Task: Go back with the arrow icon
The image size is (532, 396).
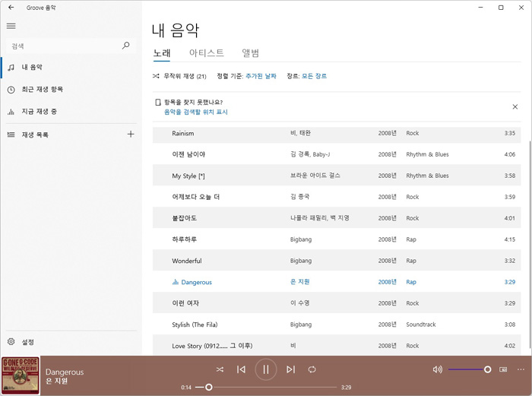Action: pos(11,8)
